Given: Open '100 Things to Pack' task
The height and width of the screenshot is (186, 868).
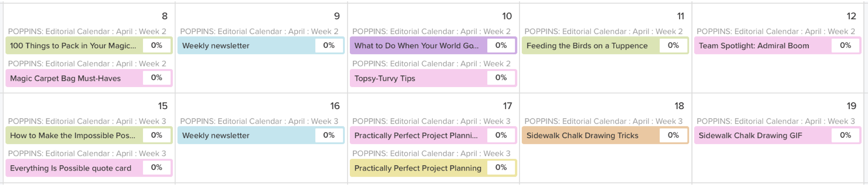Looking at the screenshot, I should point(73,46).
